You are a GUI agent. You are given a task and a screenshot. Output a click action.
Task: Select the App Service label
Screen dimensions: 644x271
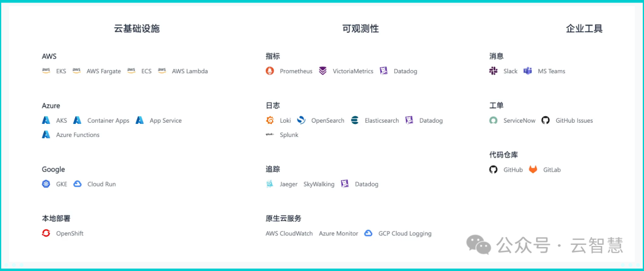(x=166, y=121)
